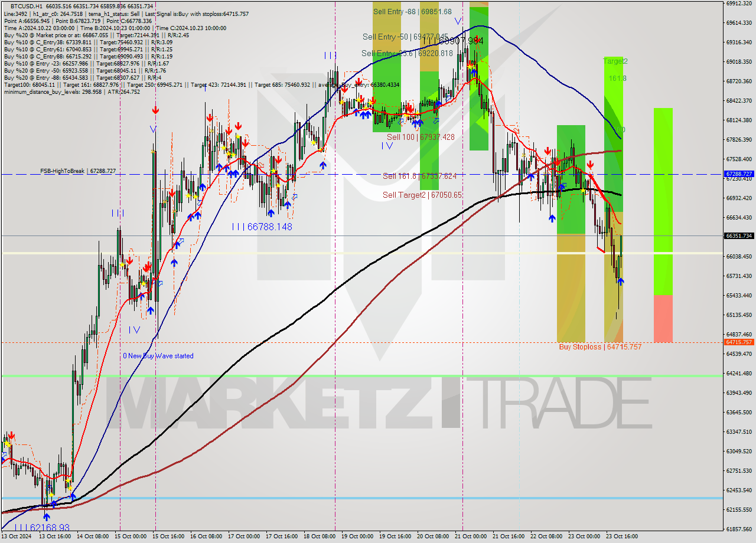Image resolution: width=756 pixels, height=543 pixels.
Task: Select the 'I I I 66788.148' wave label
Action: pyautogui.click(x=262, y=227)
